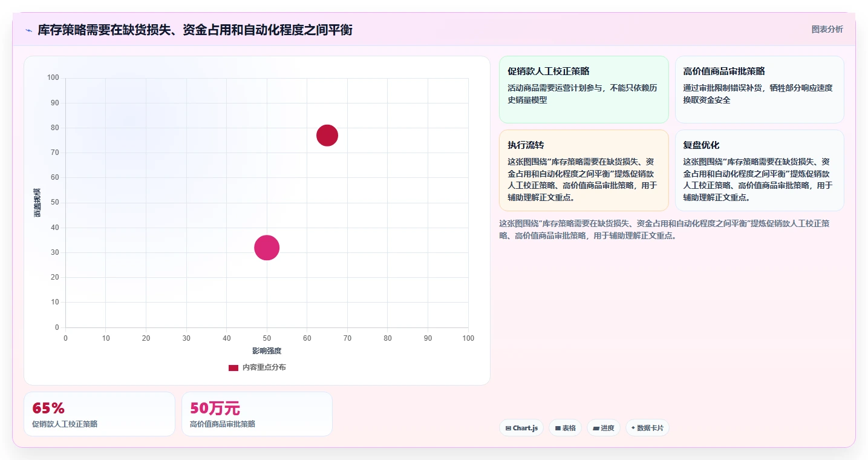868x460 pixels.
Task: Click the 执行流转 card title
Action: [x=526, y=145]
